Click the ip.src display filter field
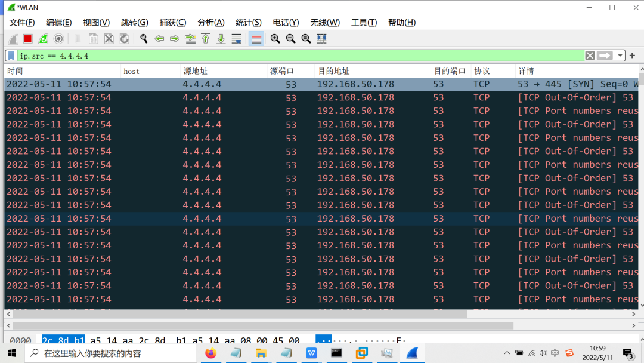 click(x=298, y=56)
